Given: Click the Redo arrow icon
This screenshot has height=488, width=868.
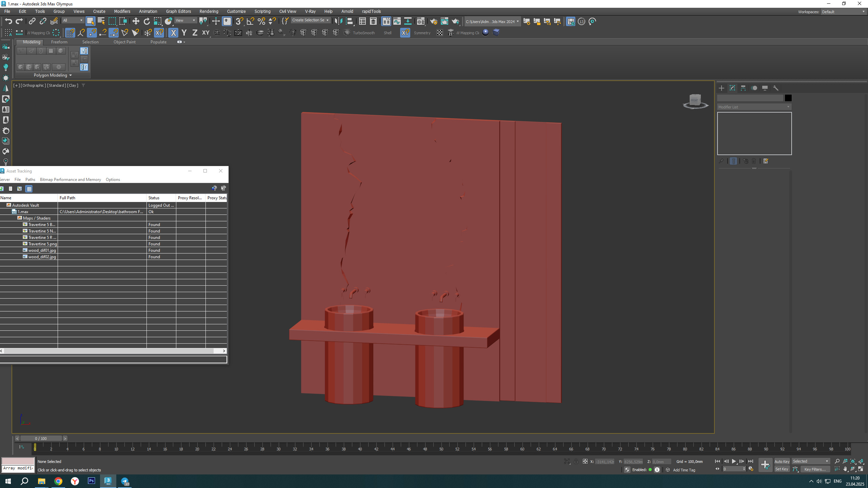Looking at the screenshot, I should (x=19, y=21).
